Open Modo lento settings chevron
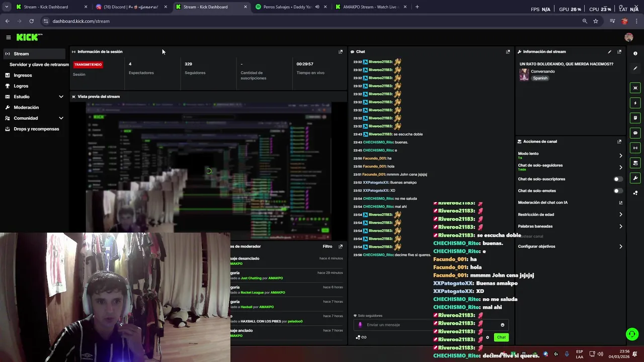644x362 pixels. 620,155
